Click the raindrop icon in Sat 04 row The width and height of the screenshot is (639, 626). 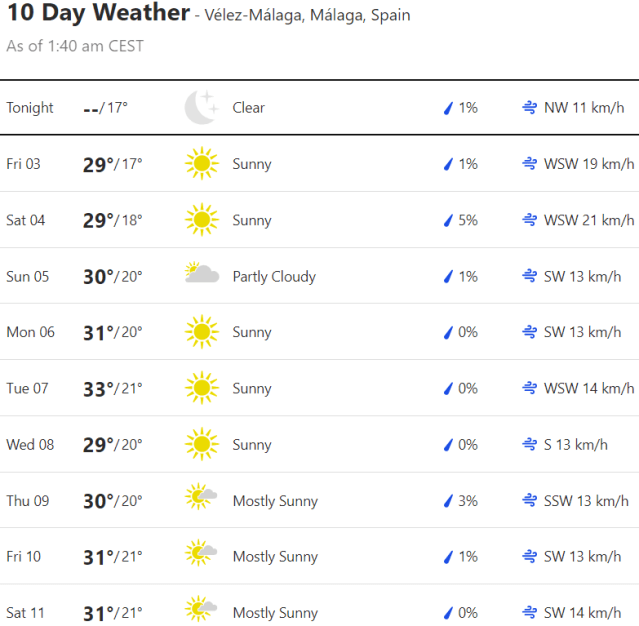[x=449, y=220]
